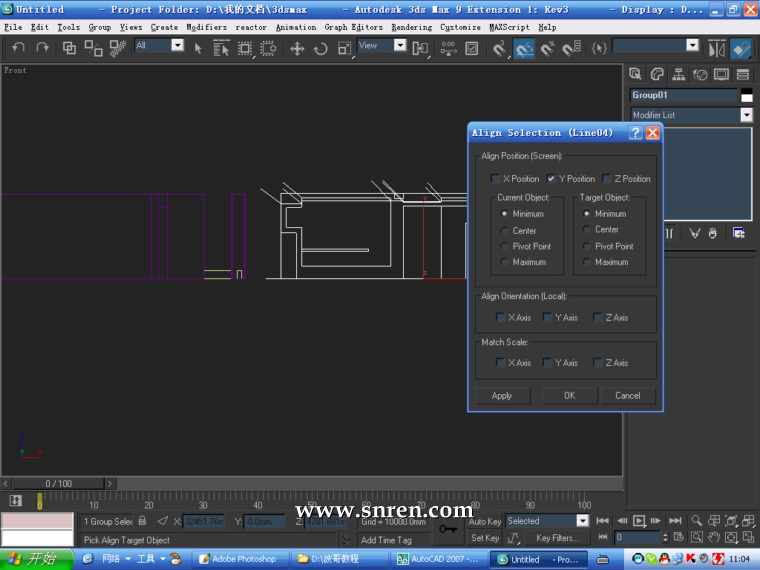The height and width of the screenshot is (570, 760).
Task: Enable the X Position checkbox
Action: pyautogui.click(x=495, y=179)
